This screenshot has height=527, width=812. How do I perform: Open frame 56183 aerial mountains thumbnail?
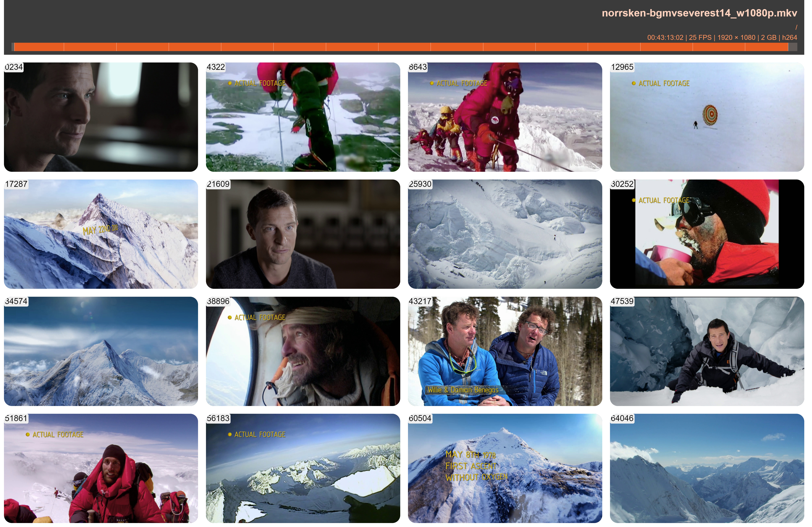point(303,468)
